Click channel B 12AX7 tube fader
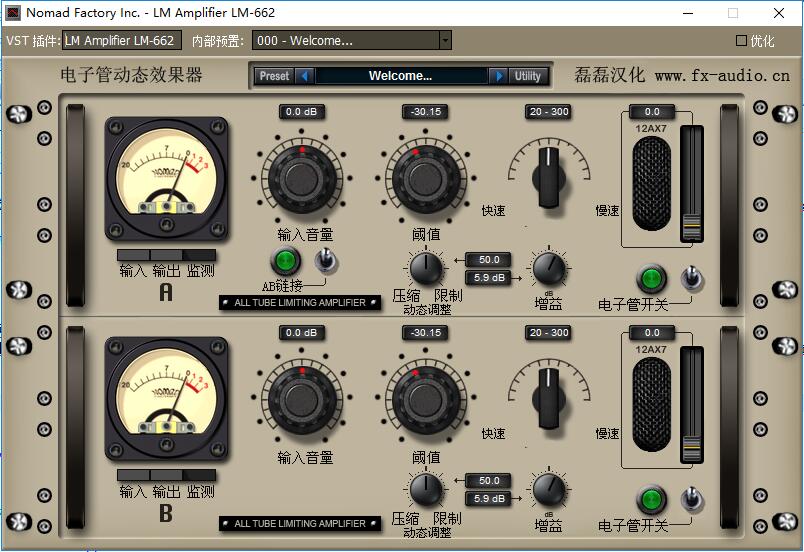The width and height of the screenshot is (804, 552). [x=691, y=447]
